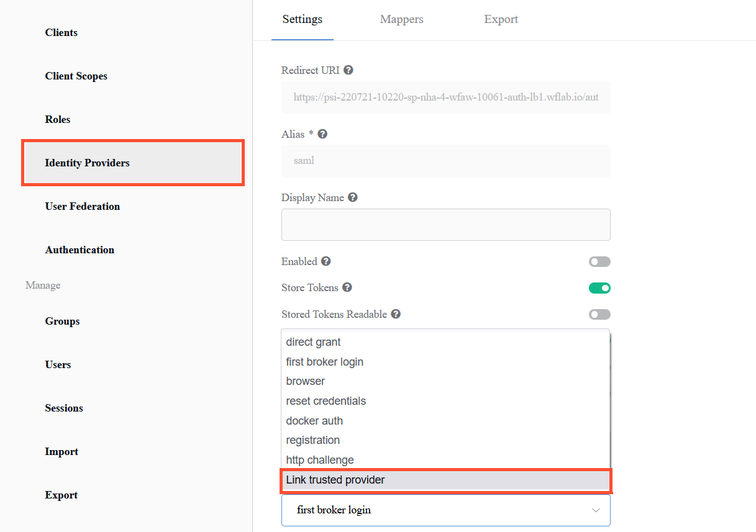This screenshot has height=532, width=756.
Task: Choose direct grant from the list
Action: [445, 342]
